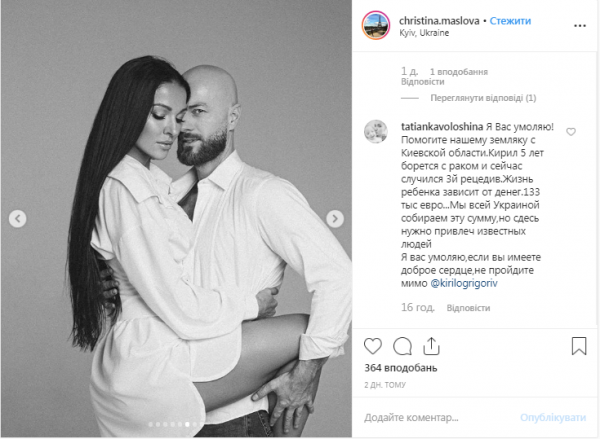Open christina.maslova username link
The width and height of the screenshot is (600, 439).
pos(439,21)
